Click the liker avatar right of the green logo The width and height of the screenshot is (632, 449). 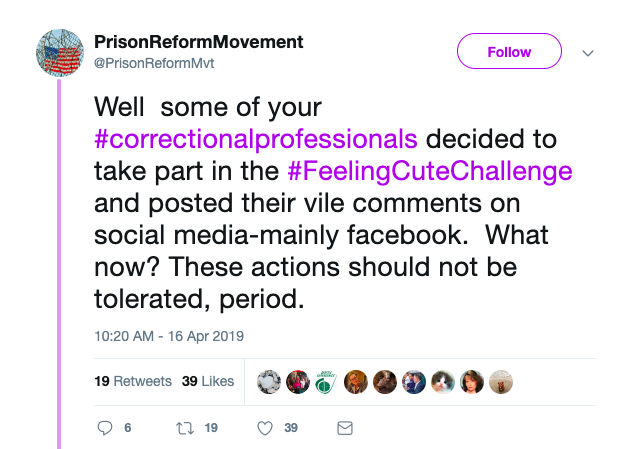click(x=356, y=381)
